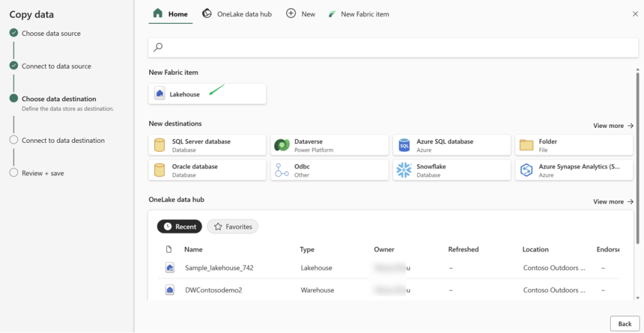This screenshot has width=644, height=333.
Task: Sort by the Location column header
Action: (x=535, y=249)
